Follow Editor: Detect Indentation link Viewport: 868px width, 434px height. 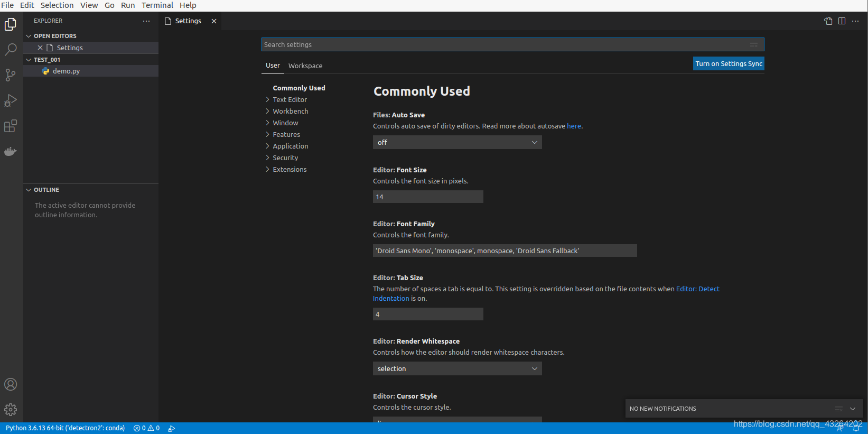point(546,293)
